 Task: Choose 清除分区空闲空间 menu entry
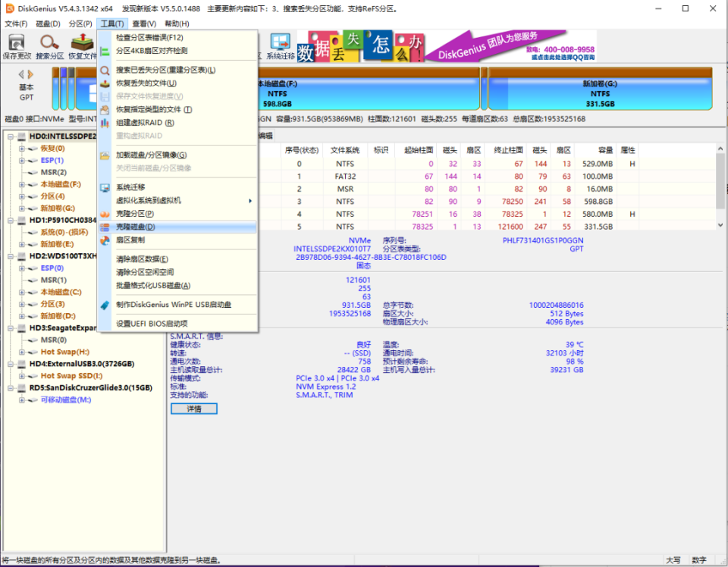(x=177, y=272)
